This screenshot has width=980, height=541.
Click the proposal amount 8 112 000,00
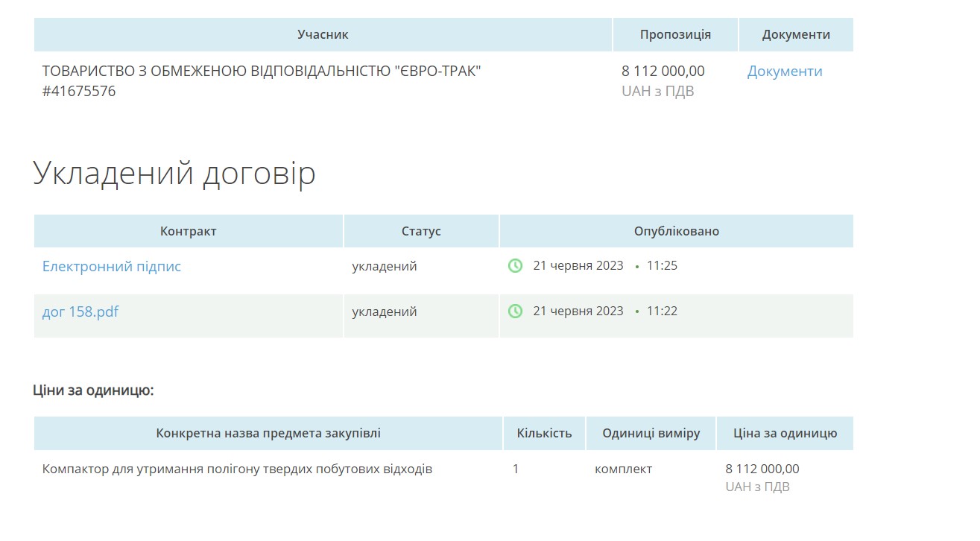(663, 72)
